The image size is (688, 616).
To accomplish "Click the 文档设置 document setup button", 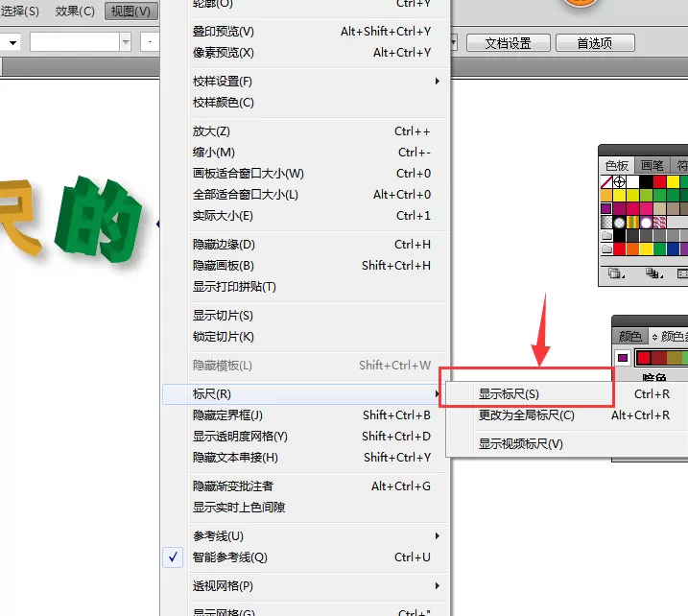I will pos(509,43).
